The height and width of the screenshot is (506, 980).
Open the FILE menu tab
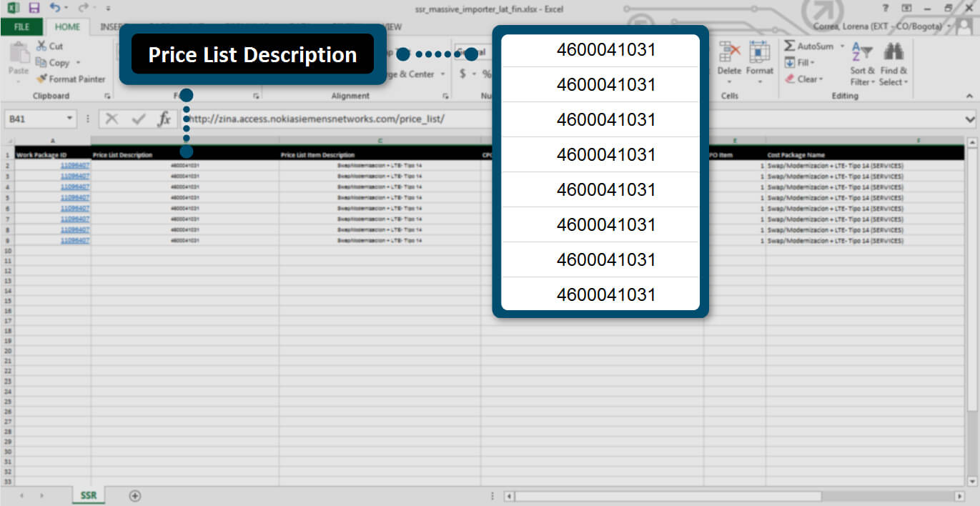pyautogui.click(x=22, y=27)
